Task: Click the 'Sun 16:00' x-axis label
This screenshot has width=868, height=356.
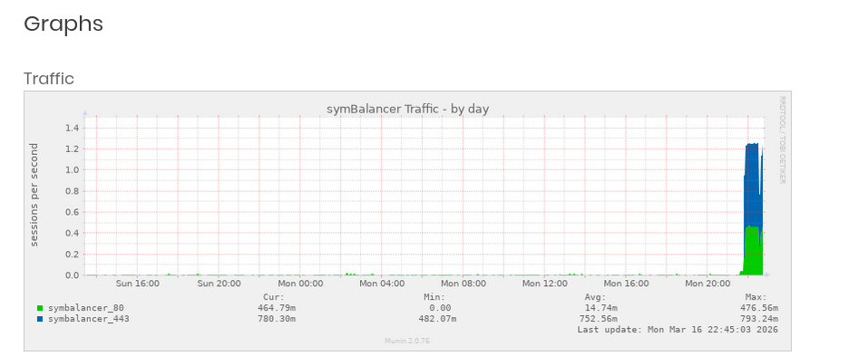Action: (138, 284)
